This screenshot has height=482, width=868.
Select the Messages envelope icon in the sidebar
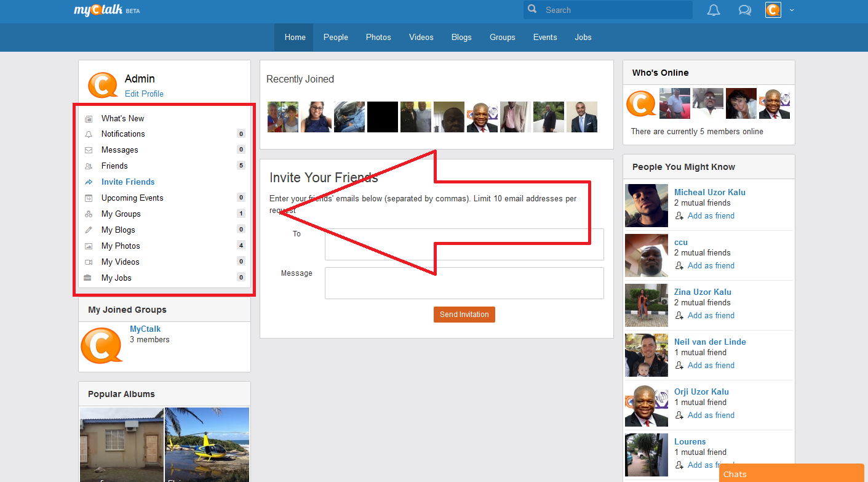(88, 150)
